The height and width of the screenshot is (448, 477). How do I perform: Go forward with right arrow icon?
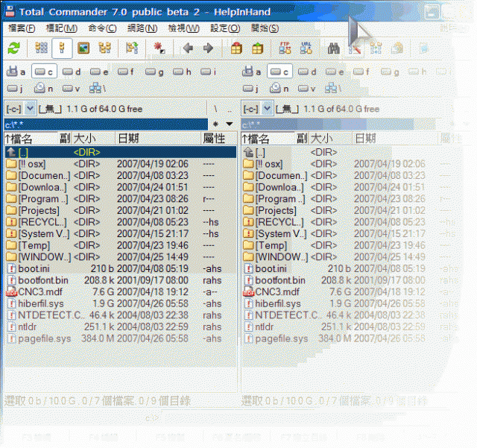pyautogui.click(x=209, y=48)
